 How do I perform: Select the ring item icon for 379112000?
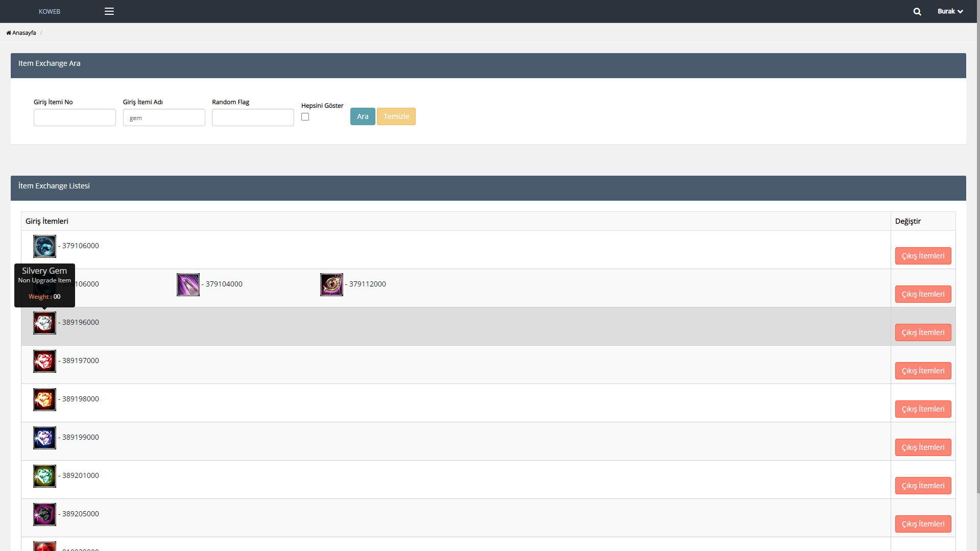click(331, 284)
